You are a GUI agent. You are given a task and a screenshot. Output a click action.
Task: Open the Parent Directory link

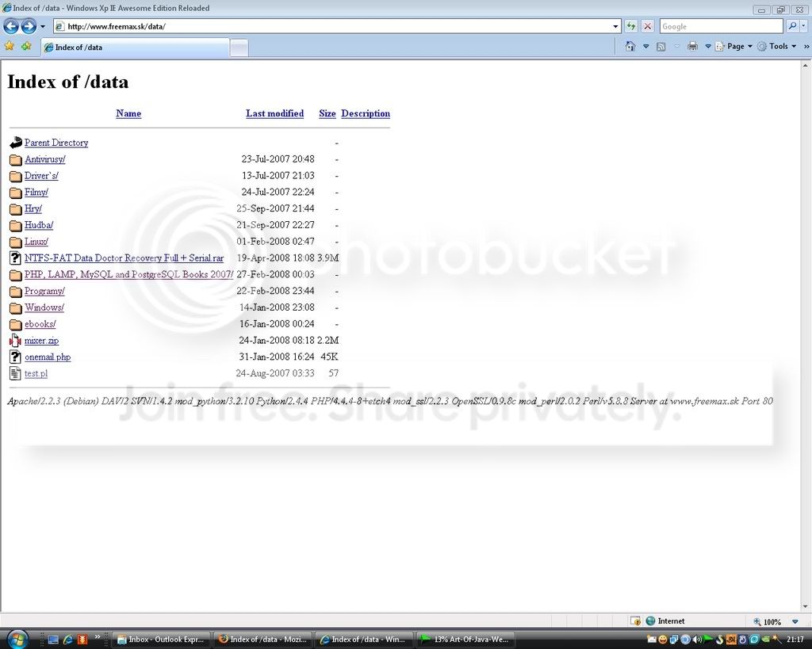(56, 143)
